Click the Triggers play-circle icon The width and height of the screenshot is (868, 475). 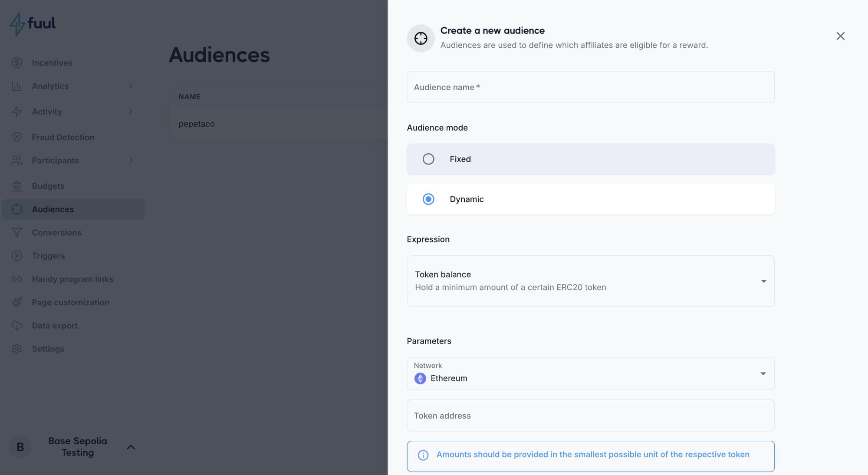[x=17, y=256]
